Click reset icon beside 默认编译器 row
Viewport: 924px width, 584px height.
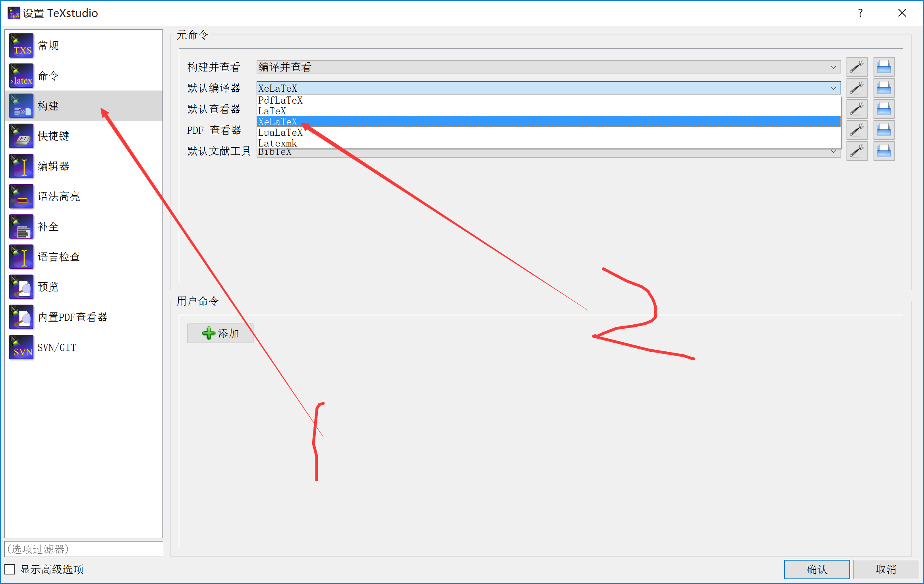coord(883,88)
